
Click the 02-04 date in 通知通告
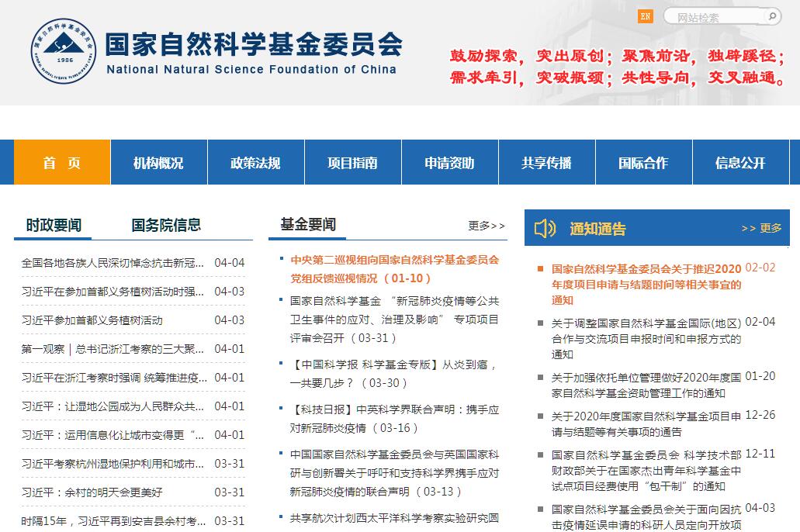760,322
